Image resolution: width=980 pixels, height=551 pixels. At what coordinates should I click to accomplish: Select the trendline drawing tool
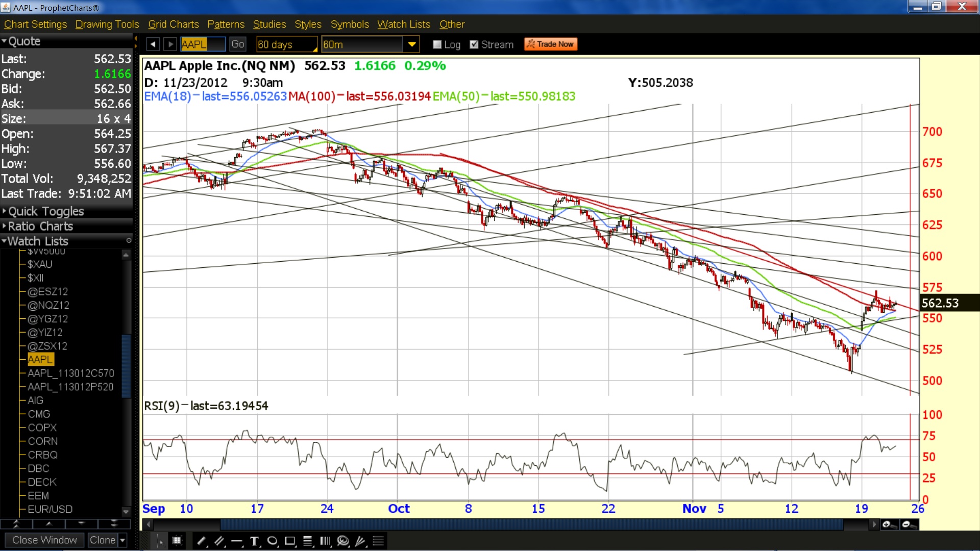[202, 541]
